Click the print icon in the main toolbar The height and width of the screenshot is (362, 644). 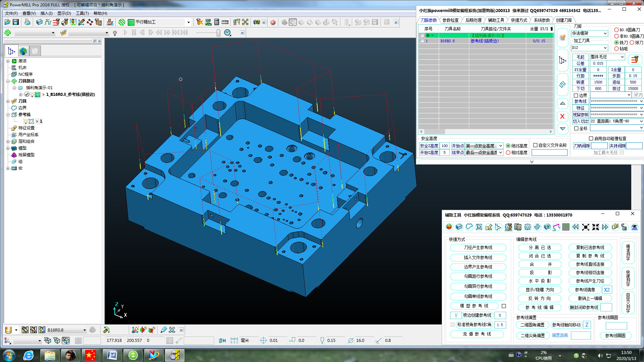pyautogui.click(x=28, y=22)
